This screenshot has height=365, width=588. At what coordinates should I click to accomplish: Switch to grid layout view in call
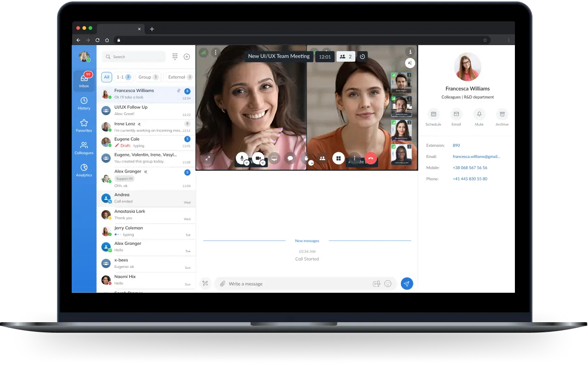click(338, 158)
